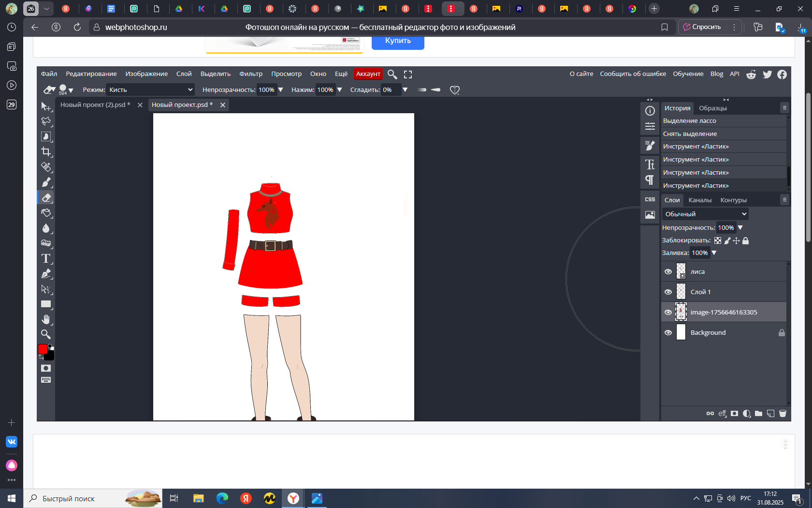Open the blend mode dropdown Обычный
Image resolution: width=812 pixels, height=508 pixels.
coord(705,214)
